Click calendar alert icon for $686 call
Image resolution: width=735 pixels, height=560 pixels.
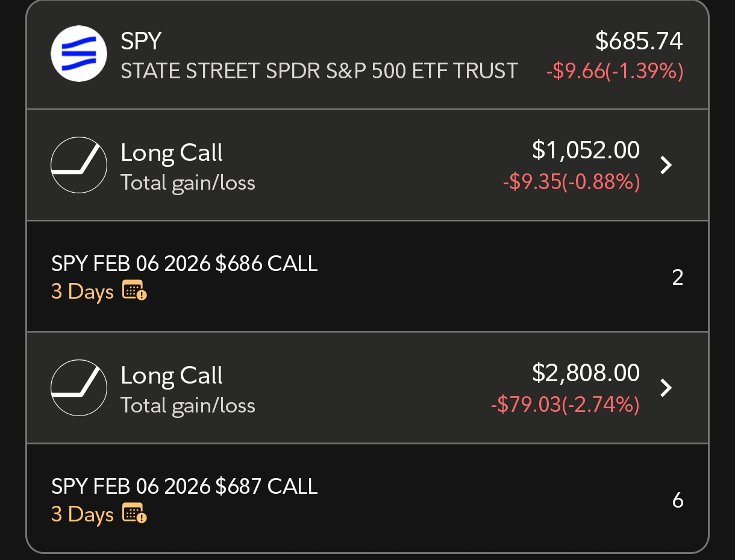coord(134,291)
